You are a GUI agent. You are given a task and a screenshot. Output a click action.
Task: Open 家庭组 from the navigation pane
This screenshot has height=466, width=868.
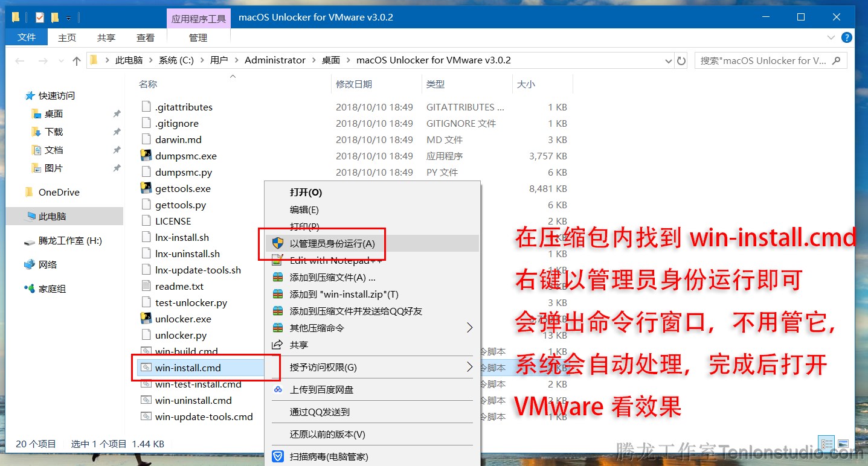pos(52,289)
